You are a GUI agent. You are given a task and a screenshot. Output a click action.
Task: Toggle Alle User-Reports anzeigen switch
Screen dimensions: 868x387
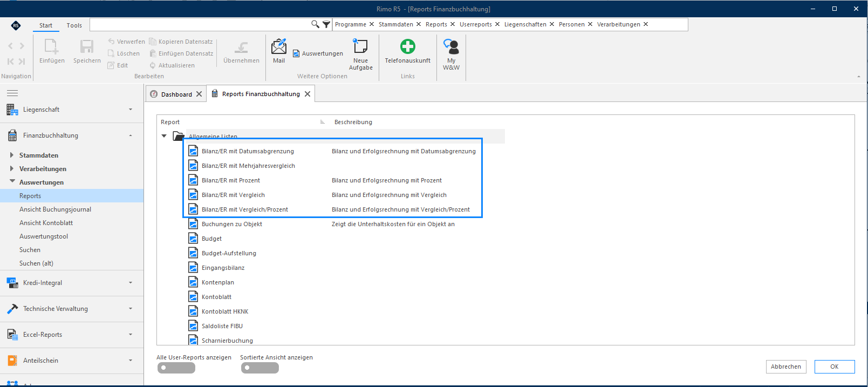pos(176,368)
